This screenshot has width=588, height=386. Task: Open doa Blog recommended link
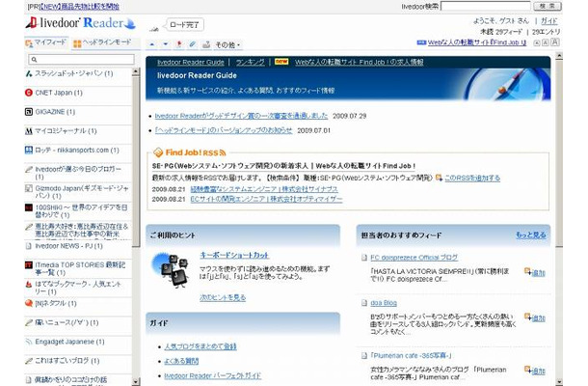coord(384,303)
